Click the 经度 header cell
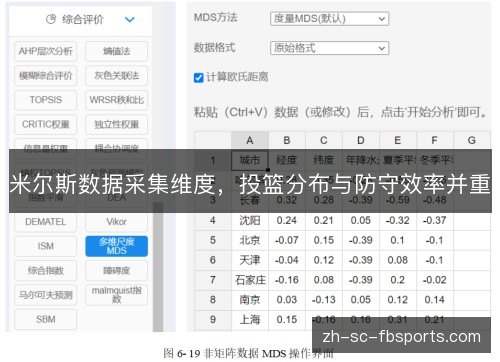Viewport: 500px width, 362px height. coord(287,160)
